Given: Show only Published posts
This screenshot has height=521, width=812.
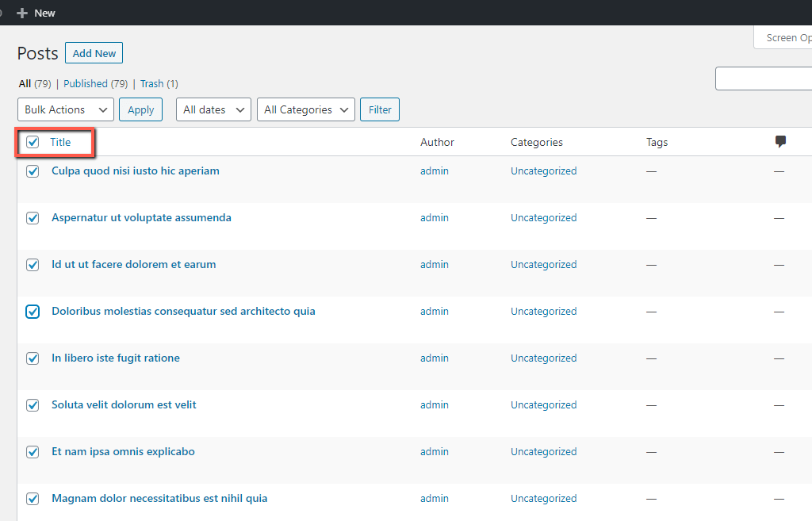Looking at the screenshot, I should point(86,83).
